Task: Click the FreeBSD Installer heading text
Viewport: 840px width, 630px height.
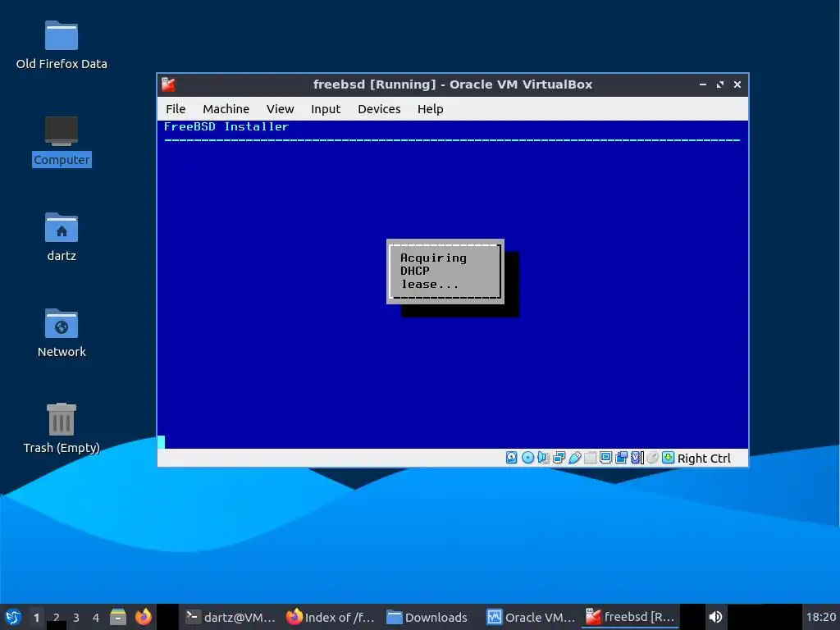Action: [226, 126]
